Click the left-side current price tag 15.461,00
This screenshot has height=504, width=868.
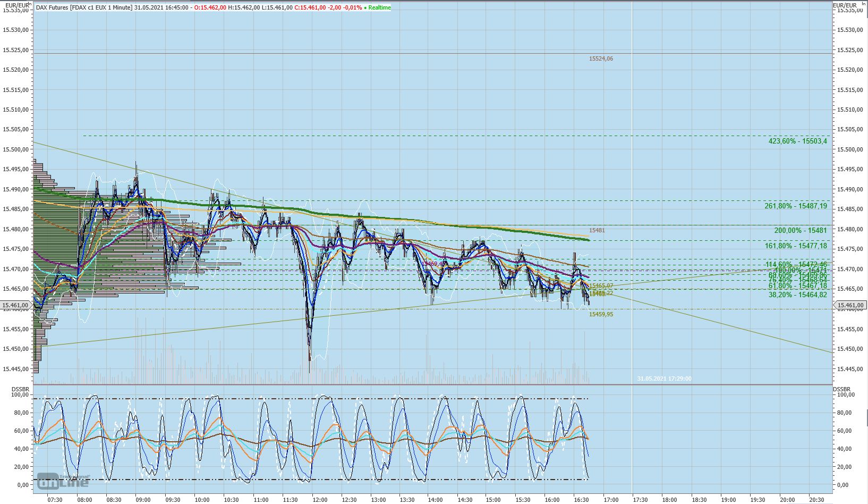pos(15,305)
